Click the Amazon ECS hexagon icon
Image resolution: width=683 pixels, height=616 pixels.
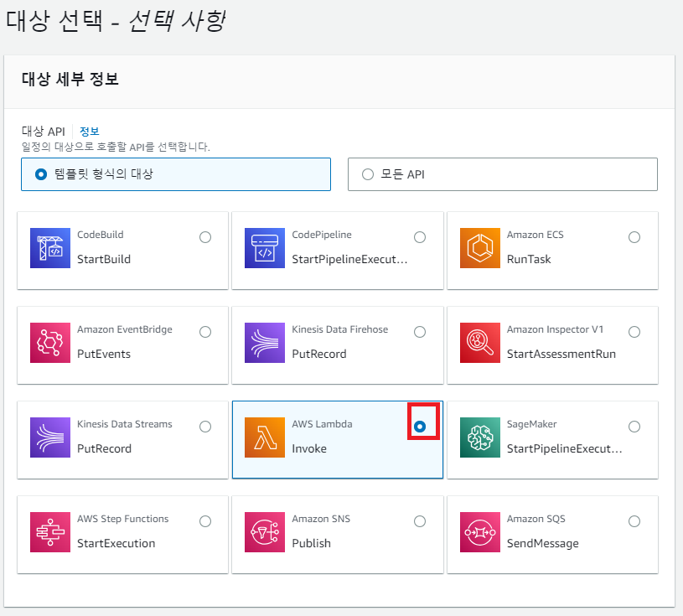tap(480, 248)
